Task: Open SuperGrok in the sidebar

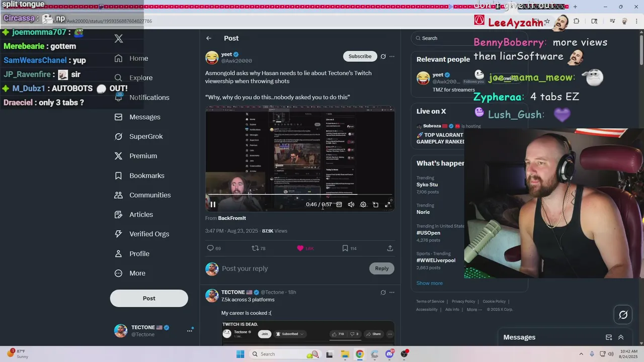Action: click(139, 136)
